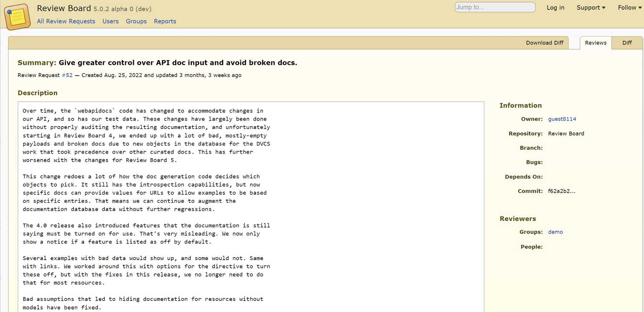Expand the Support dropdown menu
Viewport: 644px width, 312px height.
[591, 8]
